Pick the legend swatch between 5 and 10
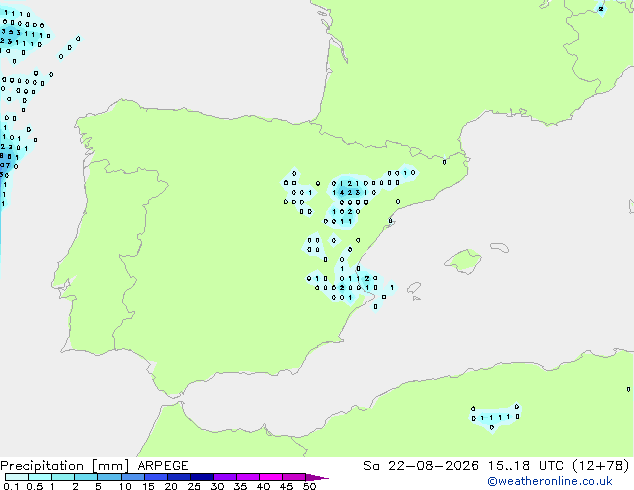The width and height of the screenshot is (634, 490). point(109,477)
